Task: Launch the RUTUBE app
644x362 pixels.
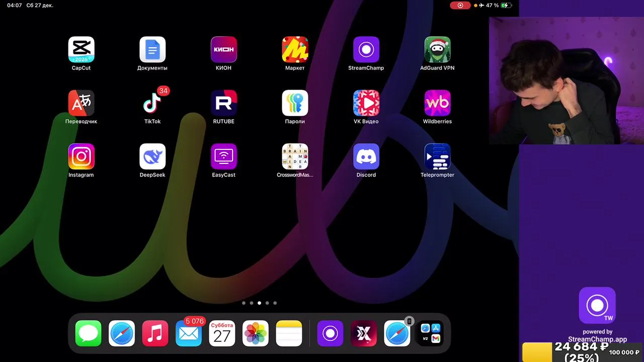Action: click(224, 103)
